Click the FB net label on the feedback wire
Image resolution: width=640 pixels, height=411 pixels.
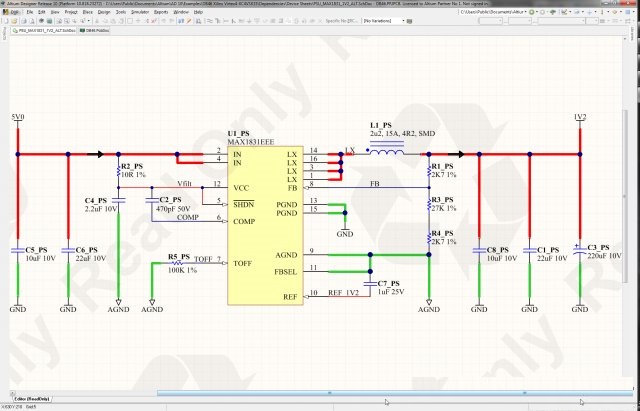coord(375,184)
